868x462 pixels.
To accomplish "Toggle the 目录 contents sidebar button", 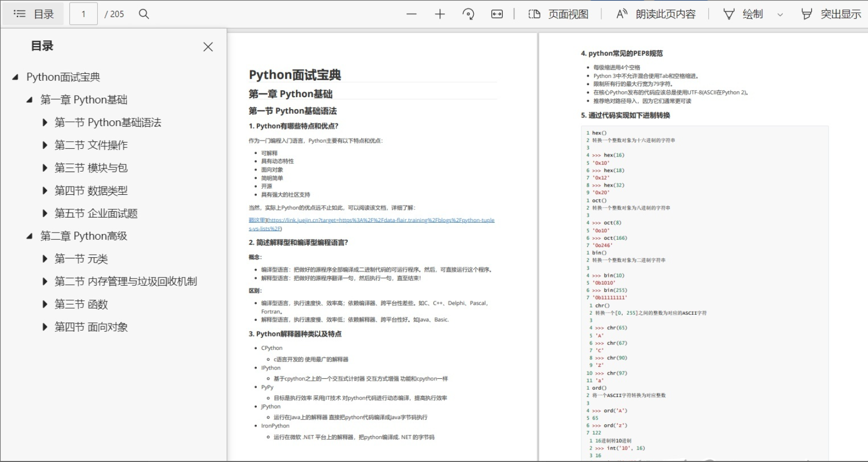I will (x=33, y=14).
